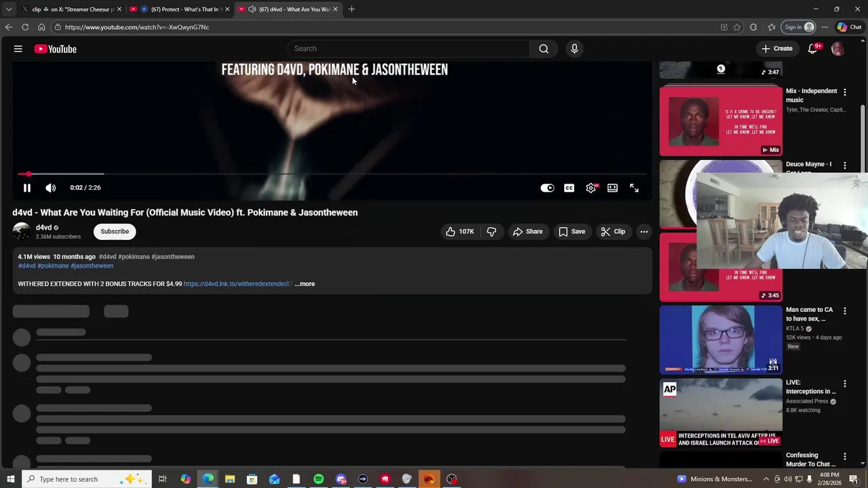Like the video (107K thumbs up)

[460, 232]
